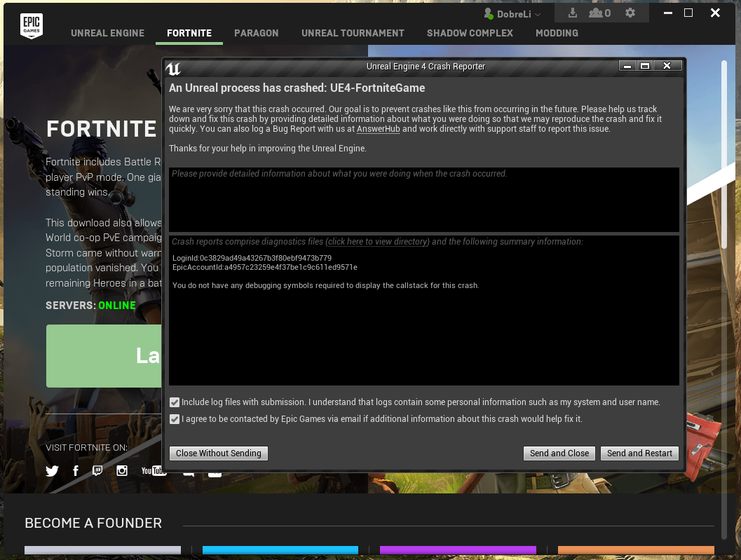741x560 pixels.
Task: Click the Epic Games logo icon
Action: [32, 25]
